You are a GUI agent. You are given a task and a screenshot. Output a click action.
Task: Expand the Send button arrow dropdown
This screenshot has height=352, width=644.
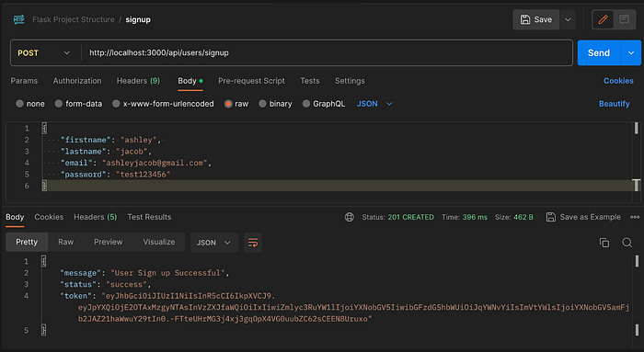tap(631, 53)
